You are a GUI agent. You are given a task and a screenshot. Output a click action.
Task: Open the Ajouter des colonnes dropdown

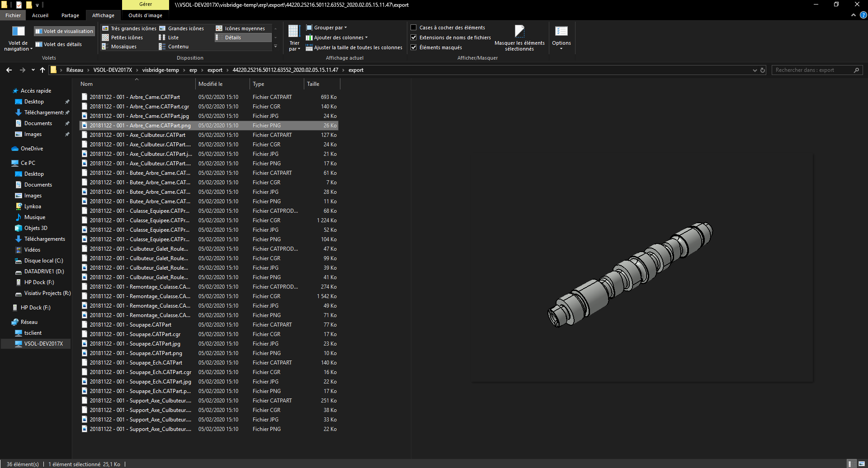click(338, 37)
